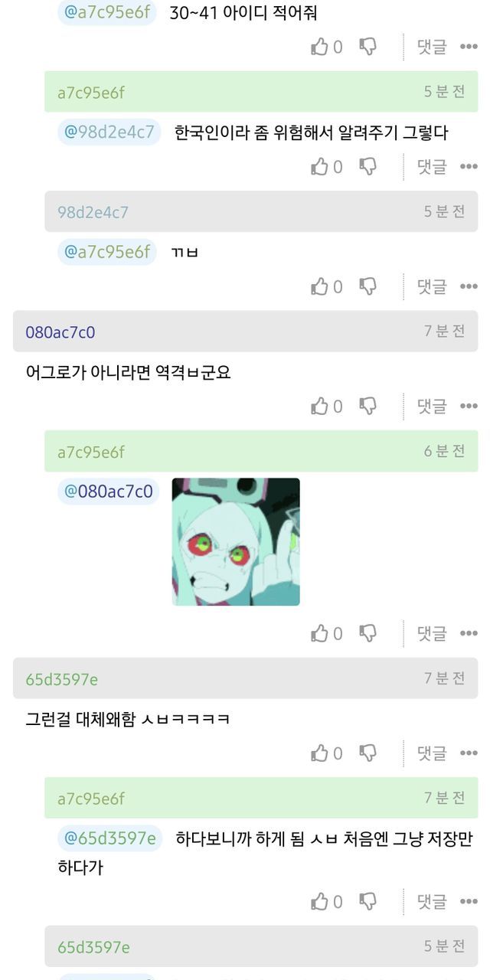Open more options on '그런걸 대체왜함' comment

click(x=469, y=753)
